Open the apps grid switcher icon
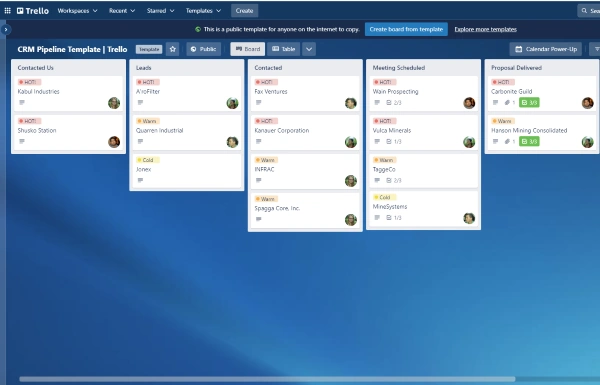This screenshot has height=385, width=600. point(7,11)
